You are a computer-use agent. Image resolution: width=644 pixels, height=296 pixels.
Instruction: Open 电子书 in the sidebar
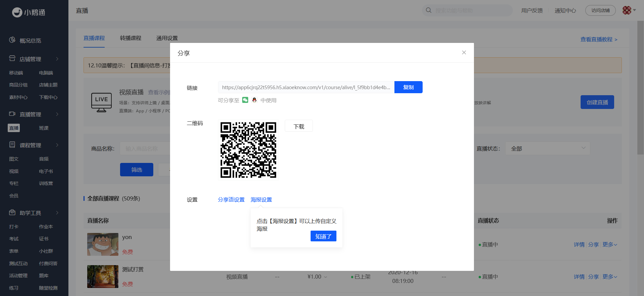pyautogui.click(x=46, y=171)
